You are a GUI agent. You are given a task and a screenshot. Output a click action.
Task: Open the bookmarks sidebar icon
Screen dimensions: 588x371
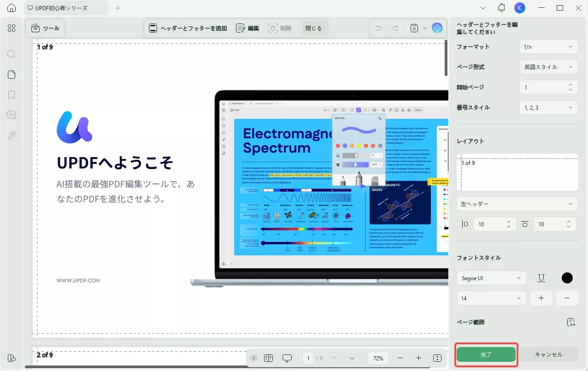(x=12, y=95)
